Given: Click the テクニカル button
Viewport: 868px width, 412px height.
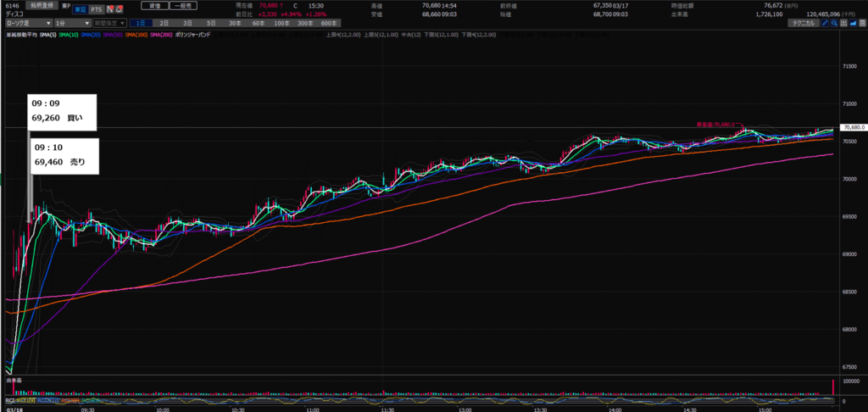Looking at the screenshot, I should coord(801,23).
